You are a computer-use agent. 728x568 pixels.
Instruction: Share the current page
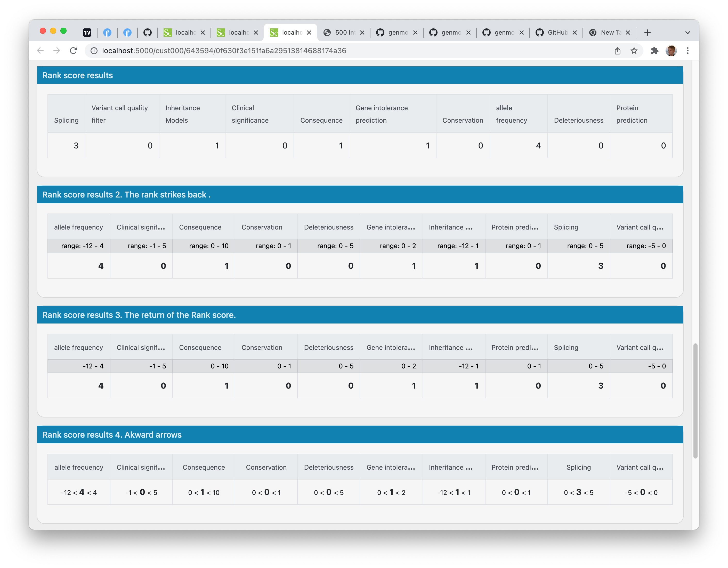tap(618, 51)
